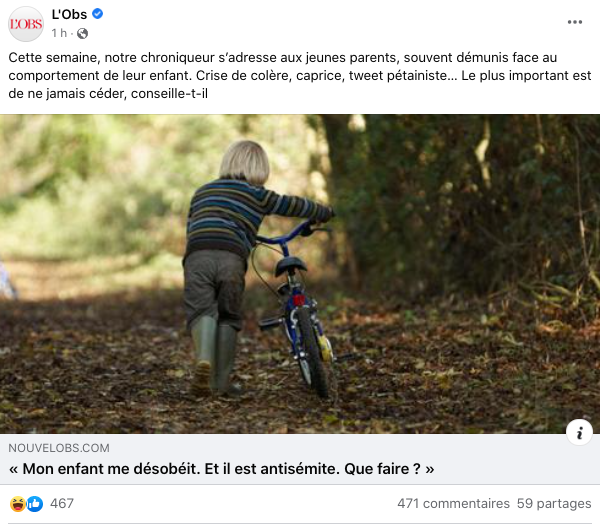Screen dimensions: 600x528
Task: Open headline « Mon enfant me désobéit »
Action: [221, 469]
